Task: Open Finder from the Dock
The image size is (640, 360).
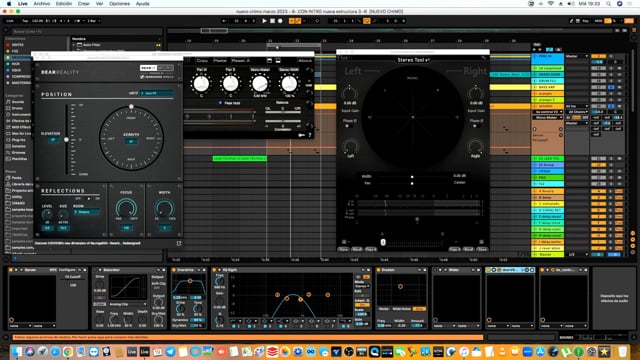Action: click(18, 351)
